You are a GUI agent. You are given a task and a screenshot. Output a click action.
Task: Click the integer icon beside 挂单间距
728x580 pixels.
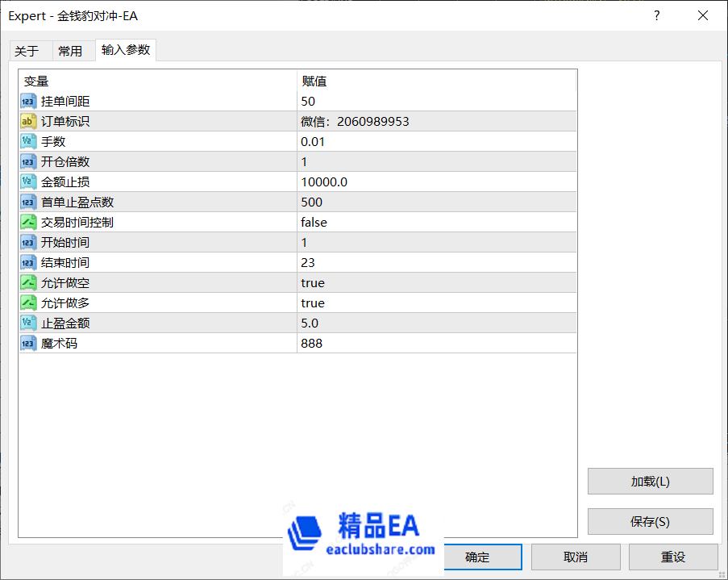tap(28, 101)
